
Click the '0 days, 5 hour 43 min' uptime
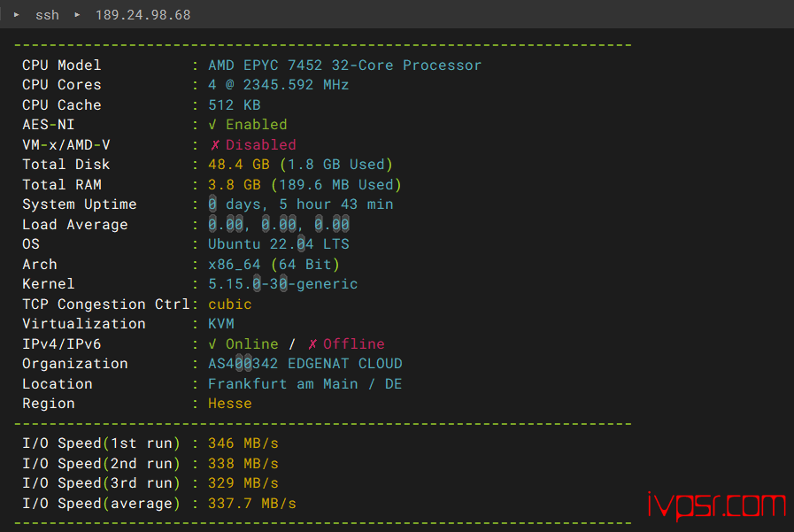coord(300,204)
